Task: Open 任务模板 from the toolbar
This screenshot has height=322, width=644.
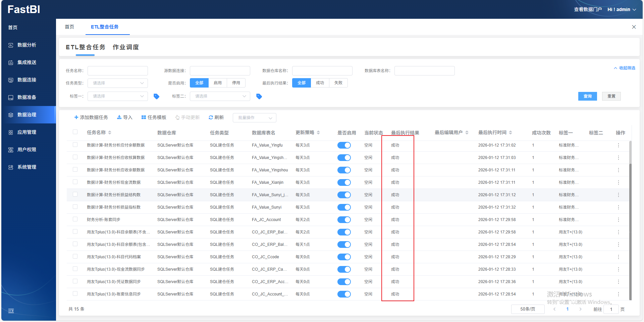Action: pos(154,117)
